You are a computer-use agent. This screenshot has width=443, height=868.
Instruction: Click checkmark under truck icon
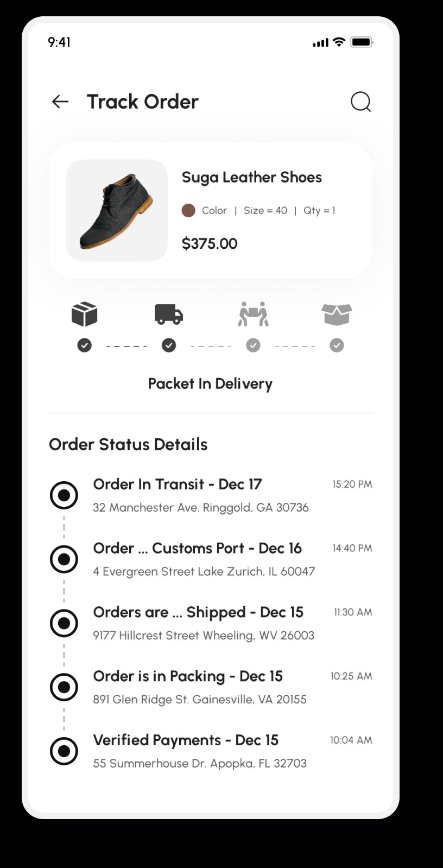click(x=169, y=345)
